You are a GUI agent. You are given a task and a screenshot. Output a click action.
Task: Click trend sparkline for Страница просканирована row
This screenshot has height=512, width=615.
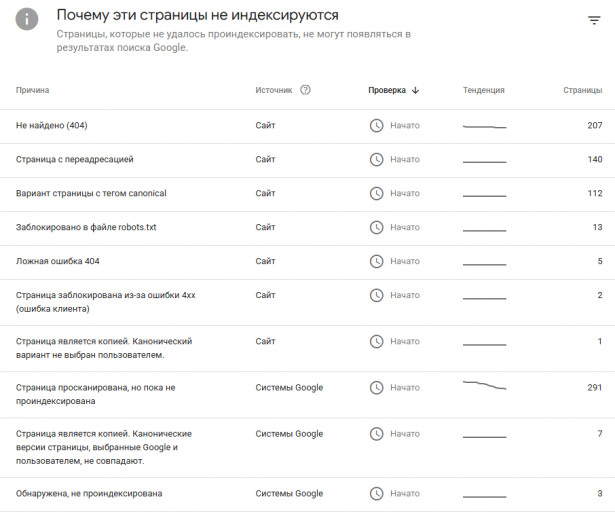484,385
